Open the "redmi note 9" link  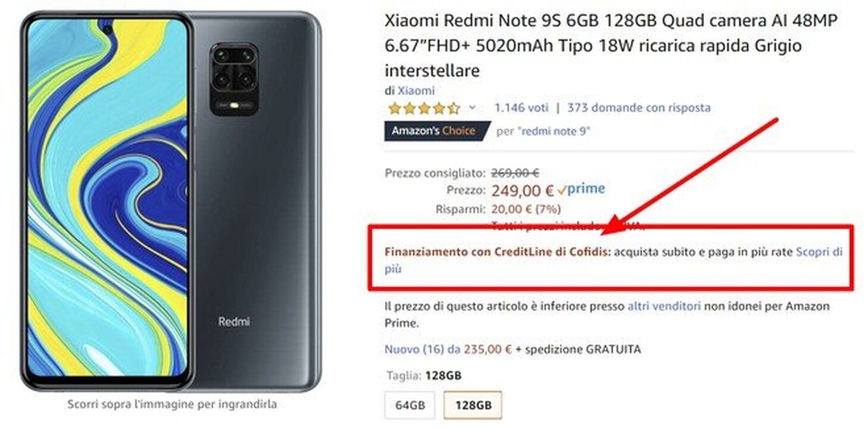click(x=555, y=131)
